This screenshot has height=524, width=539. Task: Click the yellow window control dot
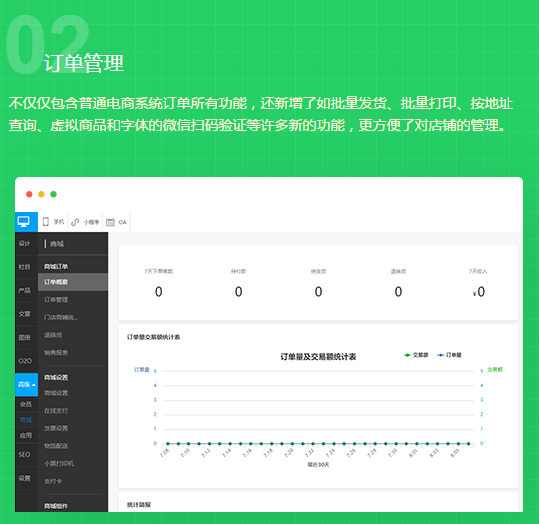coord(41,194)
